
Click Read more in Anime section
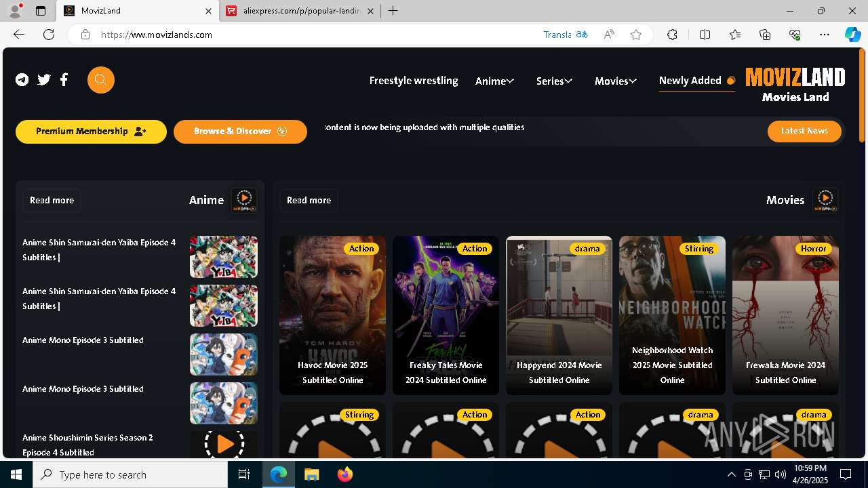pyautogui.click(x=52, y=200)
